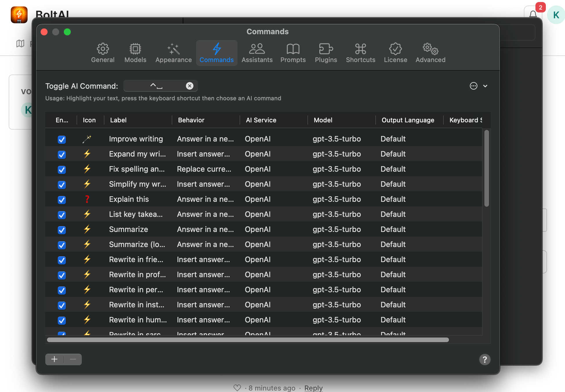Switch to the Shortcuts tab
This screenshot has width=565, height=392.
[361, 53]
